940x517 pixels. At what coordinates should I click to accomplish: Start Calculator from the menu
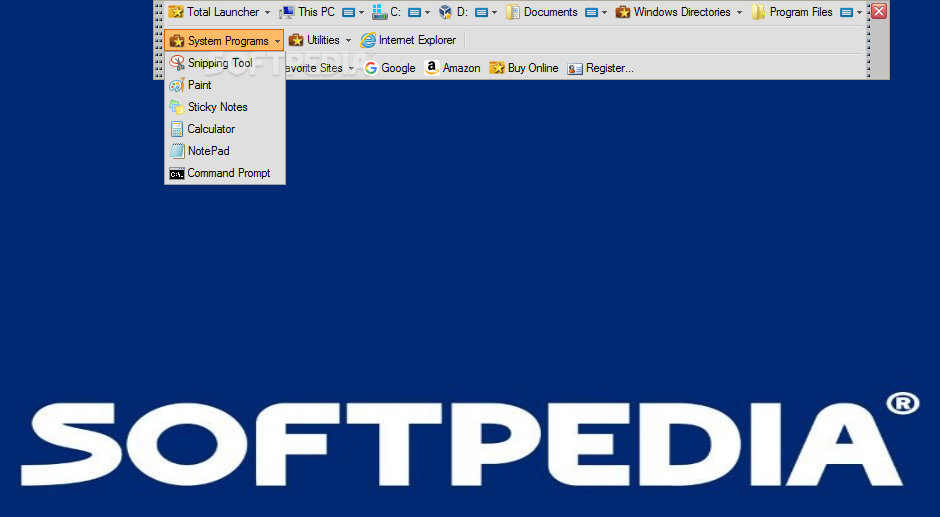click(x=225, y=129)
